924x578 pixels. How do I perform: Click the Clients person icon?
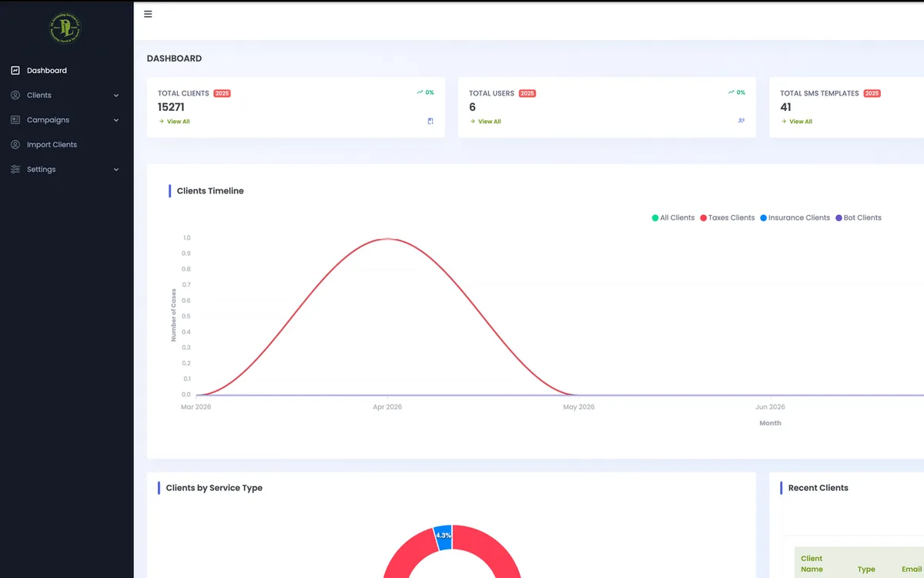coord(15,95)
